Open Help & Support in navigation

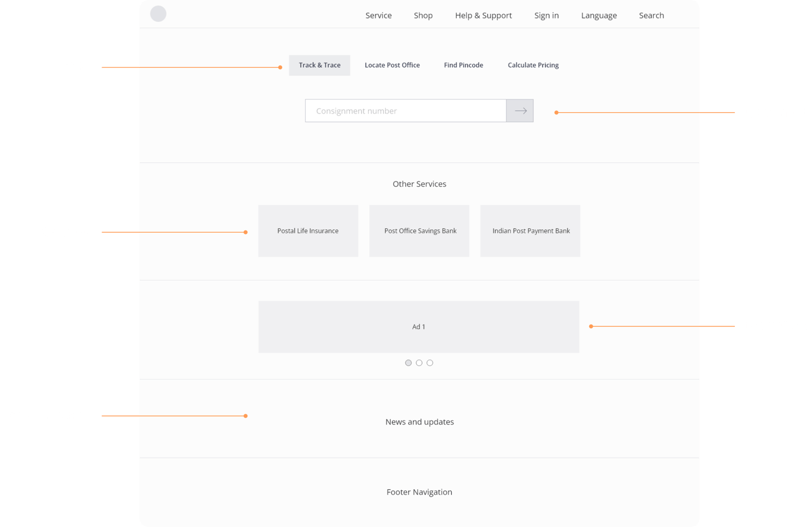coord(483,15)
